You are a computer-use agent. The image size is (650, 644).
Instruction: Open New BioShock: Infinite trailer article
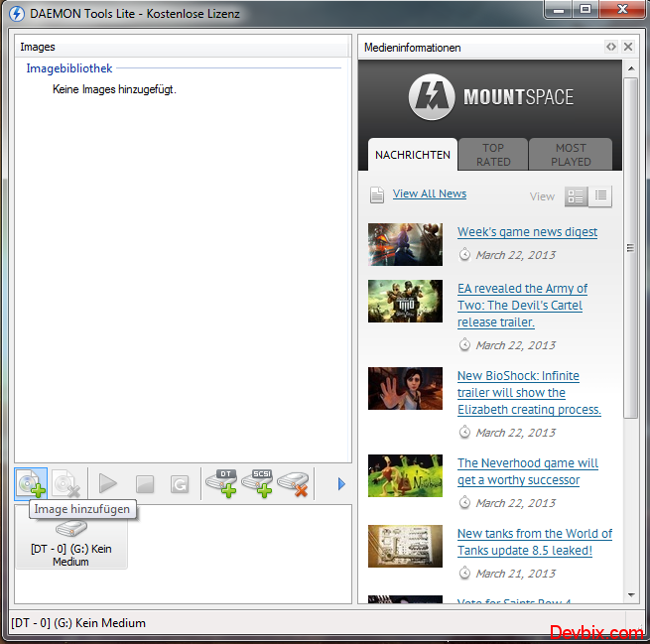pos(529,392)
